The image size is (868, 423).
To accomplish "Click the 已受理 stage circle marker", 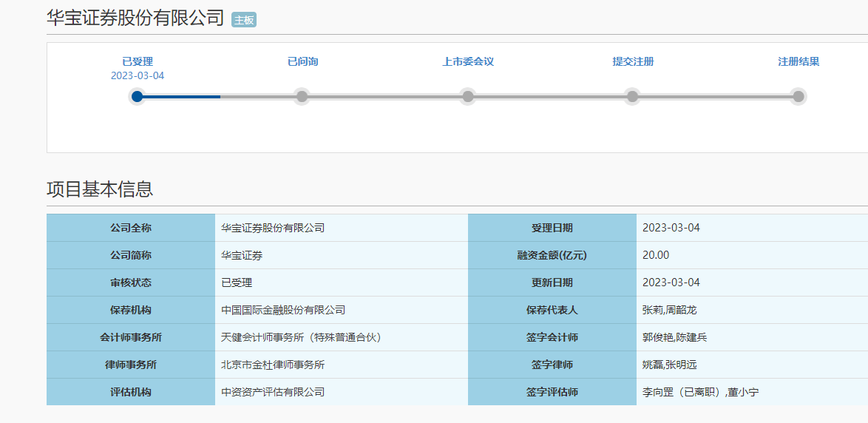I will point(137,96).
